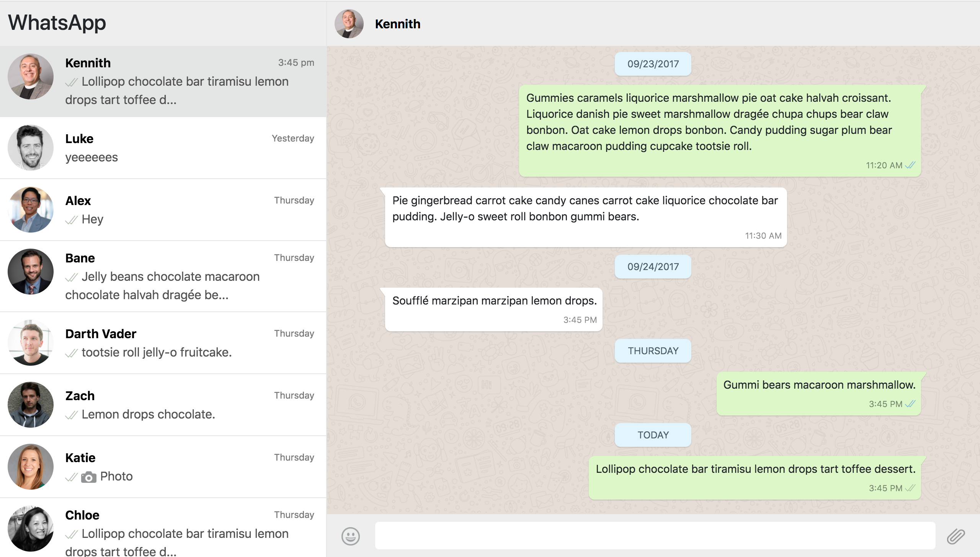Click the 09/23/2017 date badge
980x557 pixels.
[x=653, y=64]
